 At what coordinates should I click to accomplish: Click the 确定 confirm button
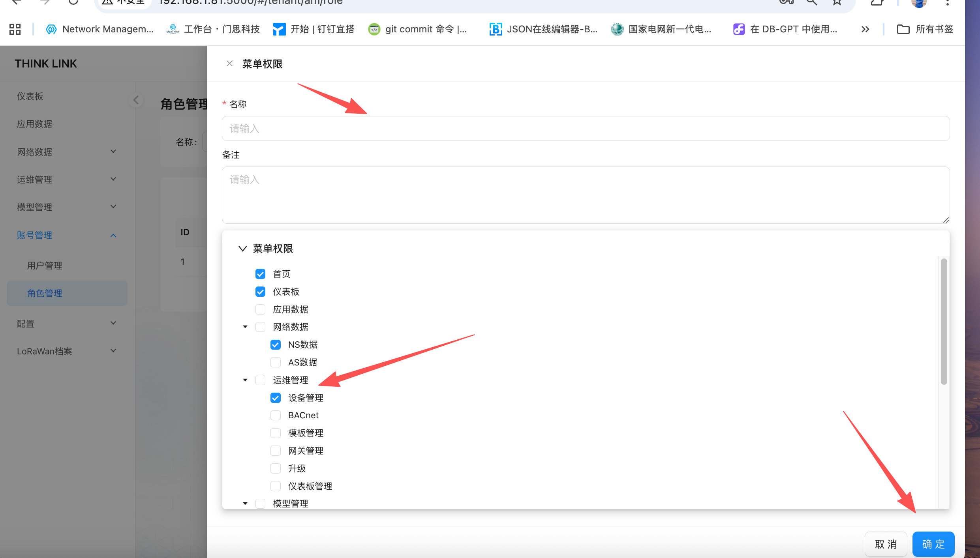coord(933,544)
